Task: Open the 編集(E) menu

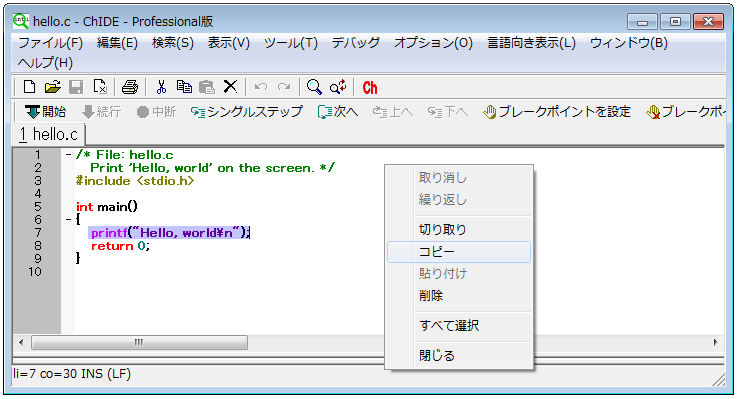Action: coord(117,43)
